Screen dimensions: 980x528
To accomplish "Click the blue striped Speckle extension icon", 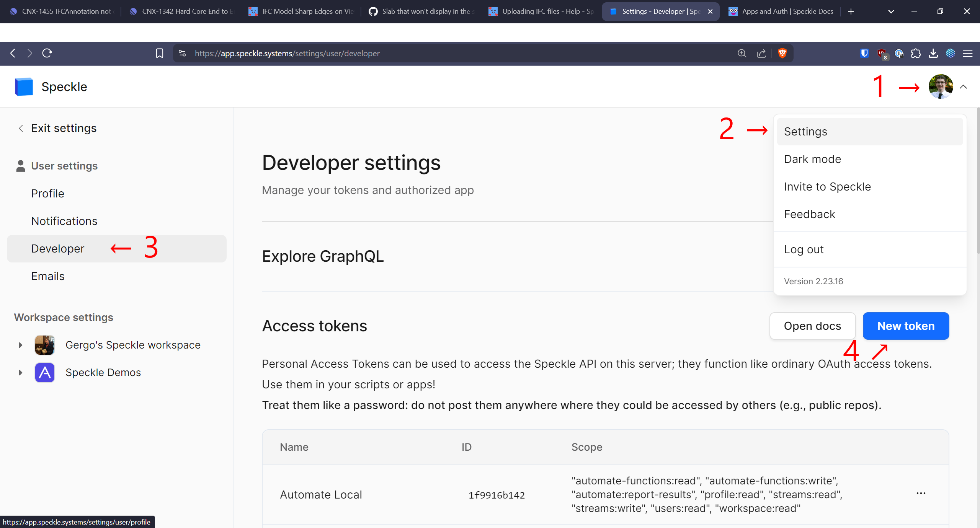I will (x=951, y=53).
